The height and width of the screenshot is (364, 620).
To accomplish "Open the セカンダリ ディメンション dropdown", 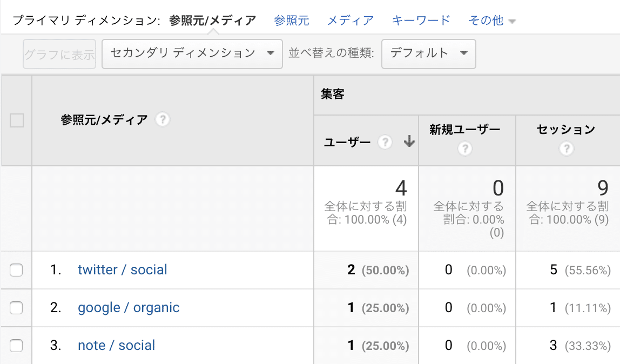I will pyautogui.click(x=192, y=53).
